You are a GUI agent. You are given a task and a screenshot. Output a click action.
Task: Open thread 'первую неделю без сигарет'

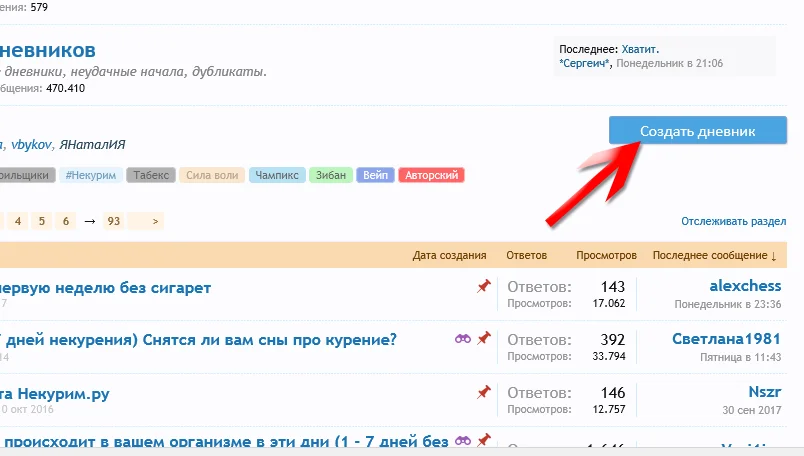click(106, 288)
